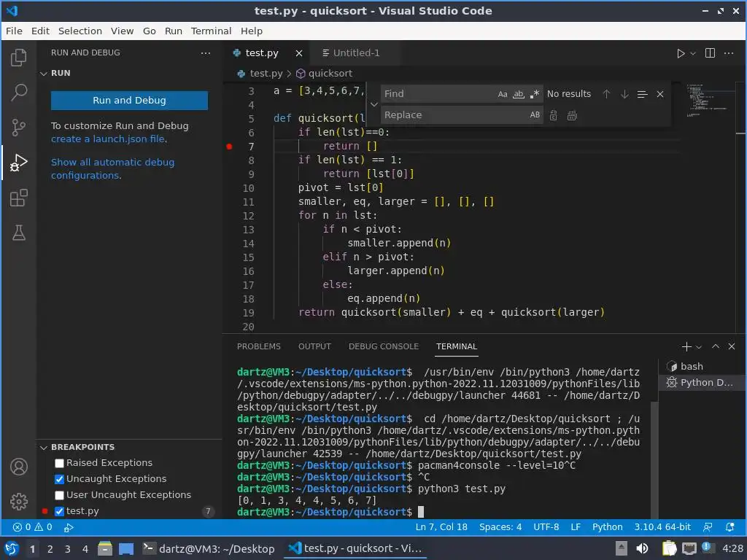This screenshot has width=747, height=560.
Task: Click the Python language mode in status bar
Action: pyautogui.click(x=607, y=527)
